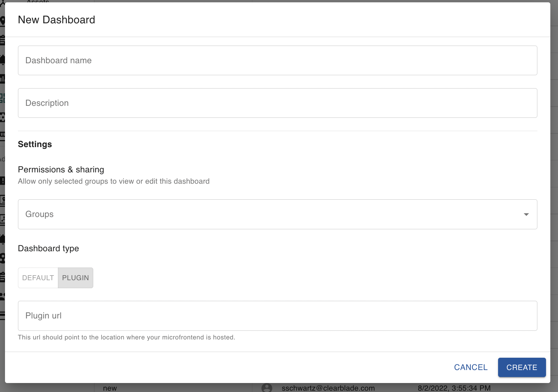Click the sschwartz@clearblade.com email text
The width and height of the screenshot is (558, 392).
coord(328,388)
